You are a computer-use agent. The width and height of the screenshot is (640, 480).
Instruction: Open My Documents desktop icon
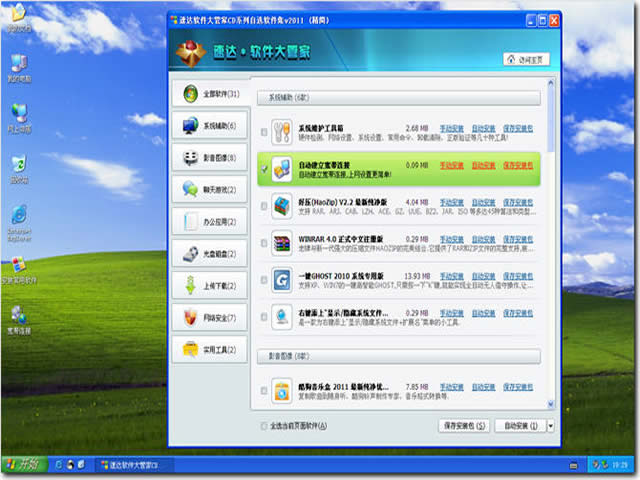coord(19,18)
